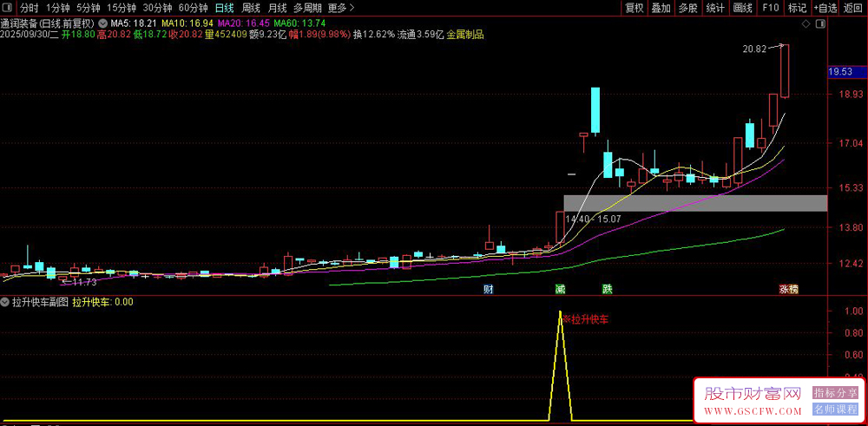
Task: Click the 换12.62% turnover value
Action: click(x=374, y=35)
